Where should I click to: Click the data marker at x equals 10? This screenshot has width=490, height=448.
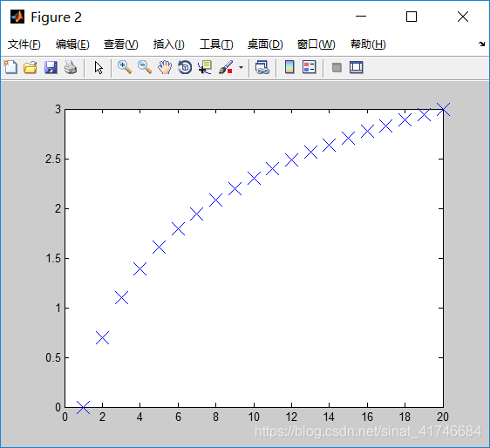254,178
